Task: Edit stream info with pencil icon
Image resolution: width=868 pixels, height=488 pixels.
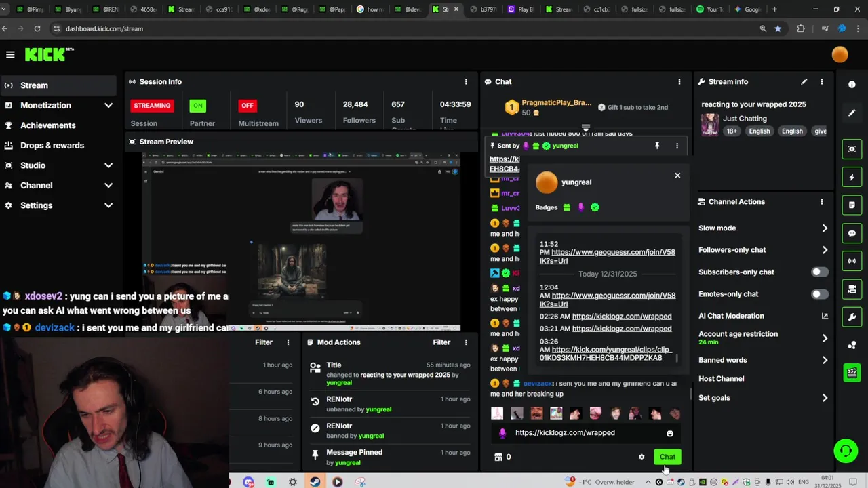Action: pyautogui.click(x=804, y=82)
